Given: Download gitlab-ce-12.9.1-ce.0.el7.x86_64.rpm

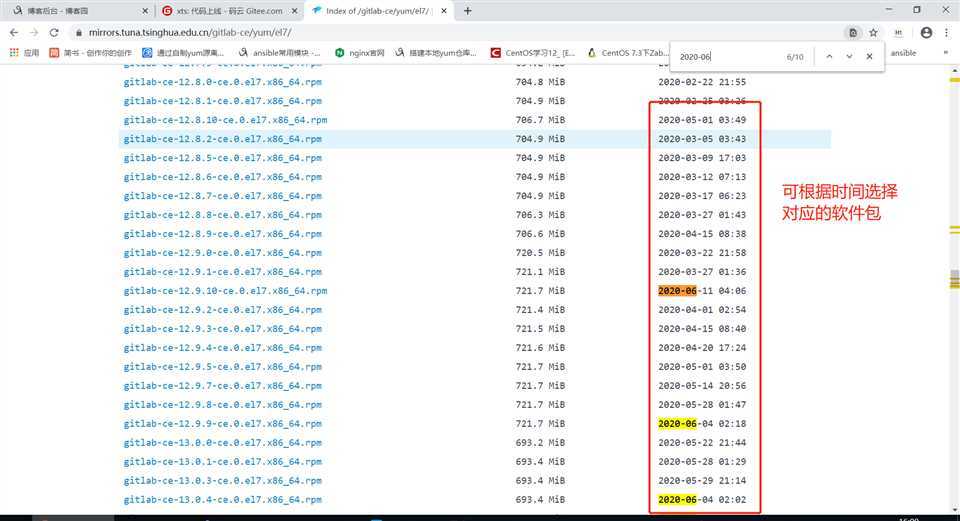Looking at the screenshot, I should (222, 272).
